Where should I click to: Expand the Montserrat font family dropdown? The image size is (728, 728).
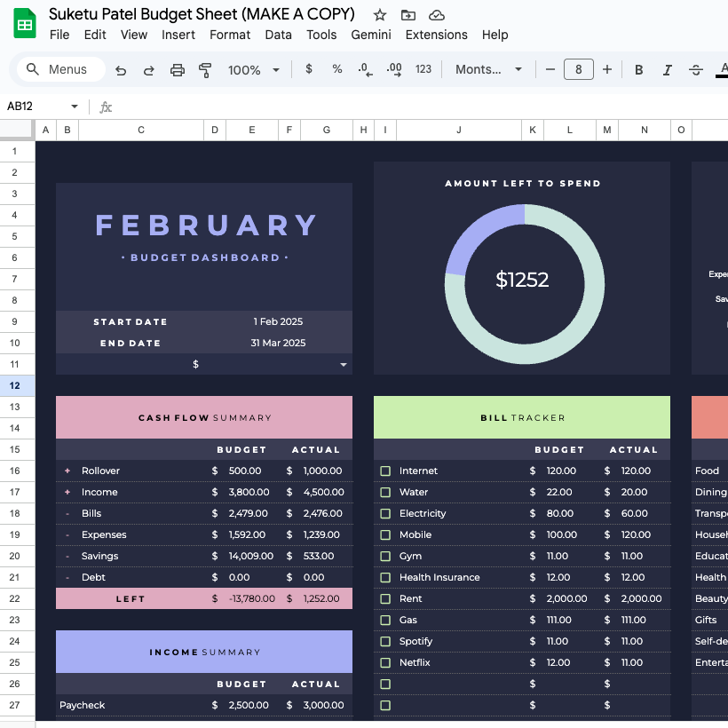tap(488, 70)
